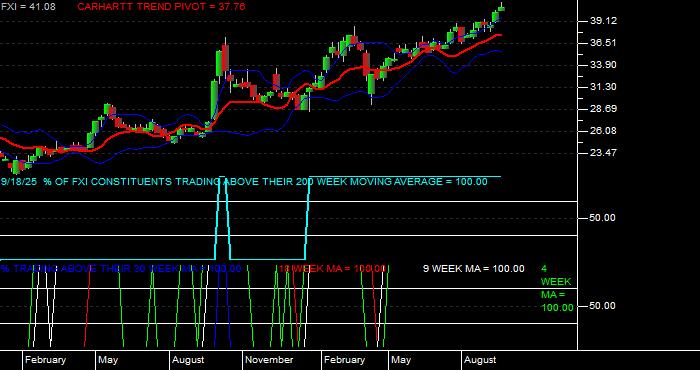This screenshot has width=700, height=370.
Task: Click the 23.47 price axis value
Action: pyautogui.click(x=603, y=153)
